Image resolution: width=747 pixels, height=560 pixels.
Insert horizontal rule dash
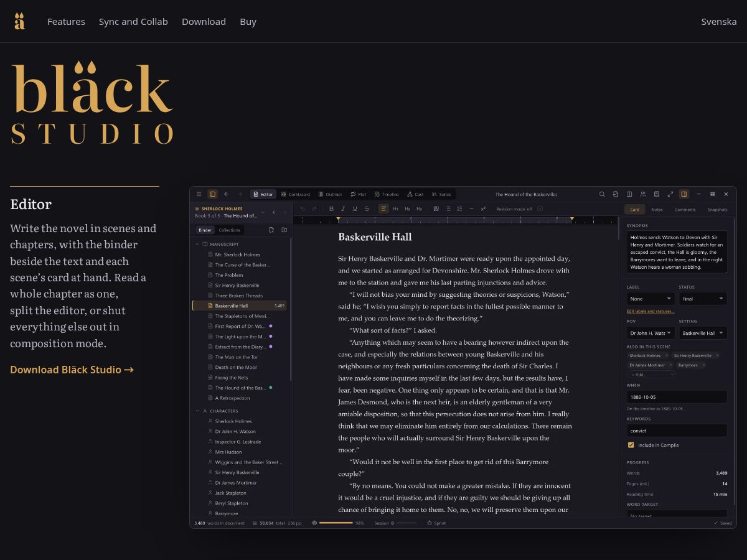(471, 208)
